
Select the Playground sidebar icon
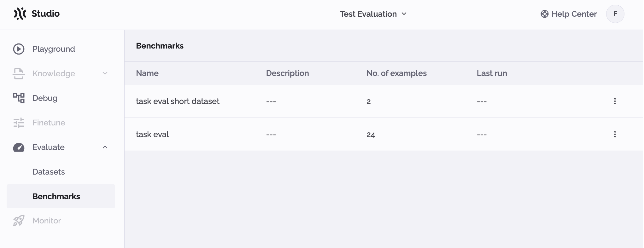click(19, 49)
